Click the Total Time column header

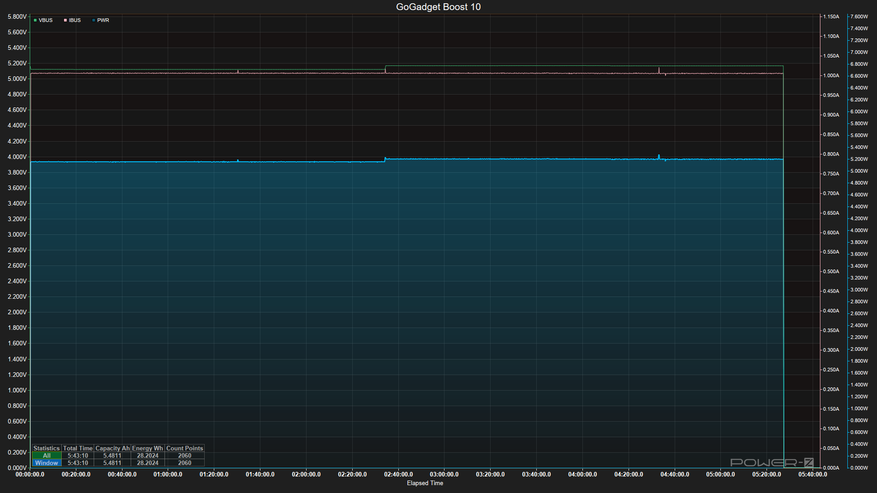[x=77, y=448]
